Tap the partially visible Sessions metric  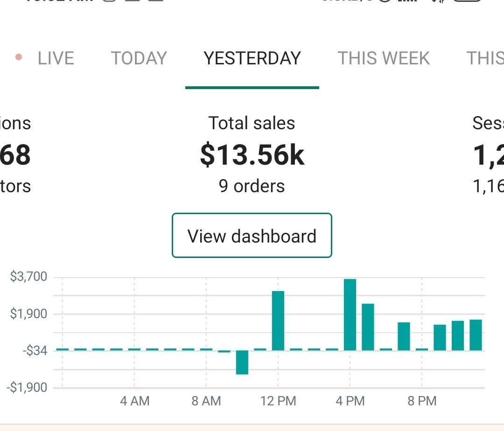click(x=488, y=155)
